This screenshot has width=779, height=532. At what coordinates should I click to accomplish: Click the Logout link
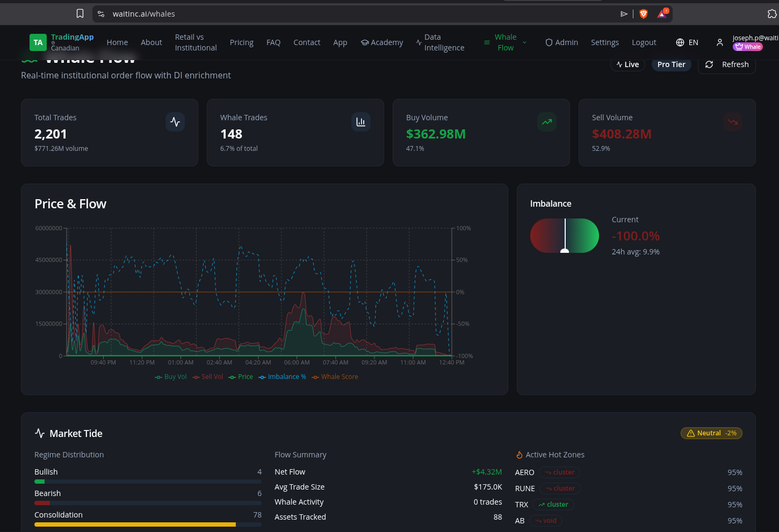[x=644, y=42]
